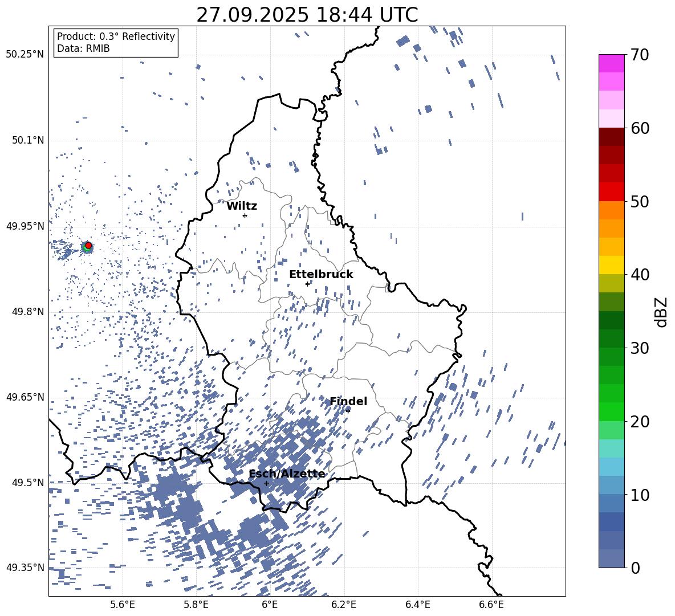The height and width of the screenshot is (616, 675).
Task: Click the 49.8°N latitude label
Action: pyautogui.click(x=28, y=312)
